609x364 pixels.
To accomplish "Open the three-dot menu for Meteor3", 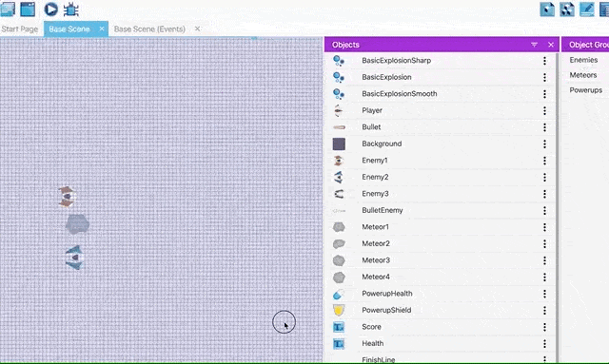I will (x=544, y=260).
